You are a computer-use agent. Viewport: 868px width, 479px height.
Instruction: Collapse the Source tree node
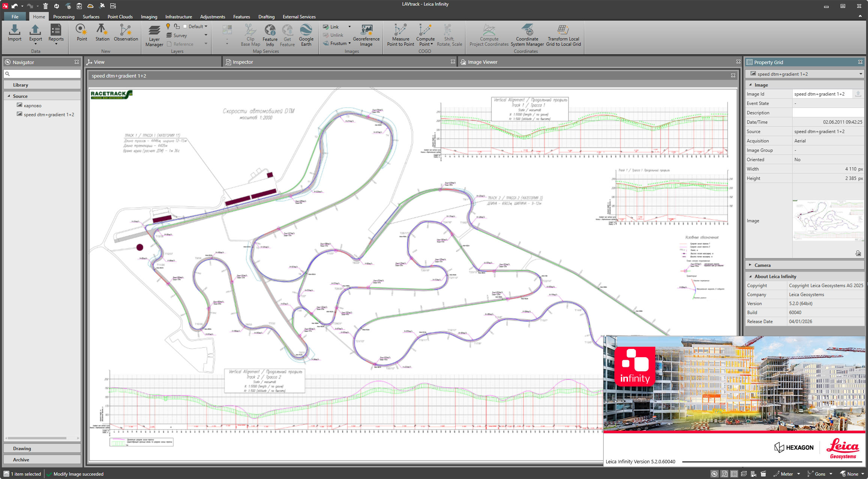[x=9, y=96]
